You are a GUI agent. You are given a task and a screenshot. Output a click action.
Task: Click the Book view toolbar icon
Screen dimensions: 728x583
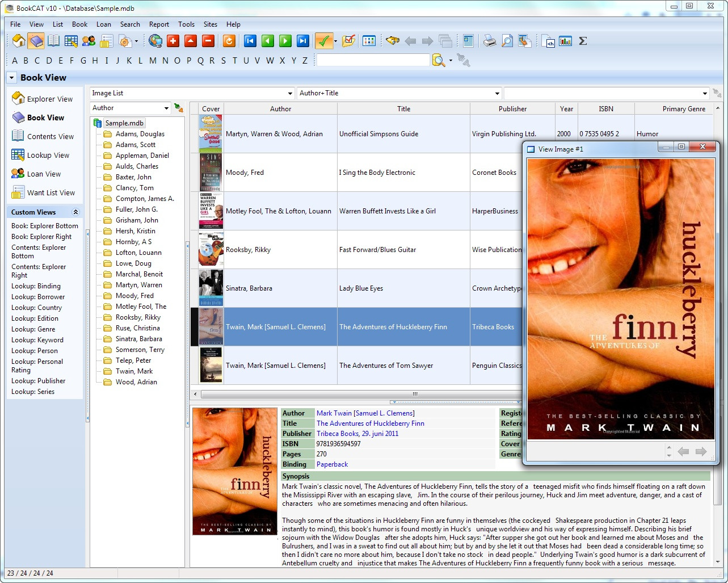[x=36, y=41]
